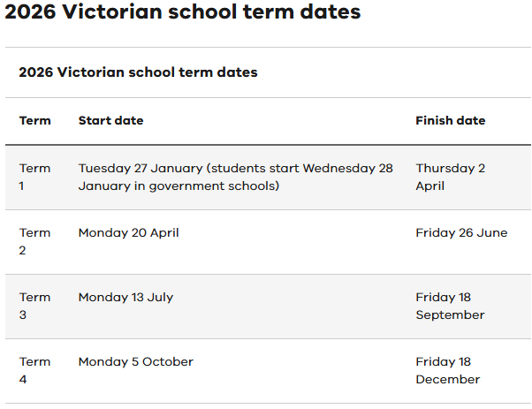Select the Term 1 row label
Viewport: 532px width, 409px height.
[35, 177]
